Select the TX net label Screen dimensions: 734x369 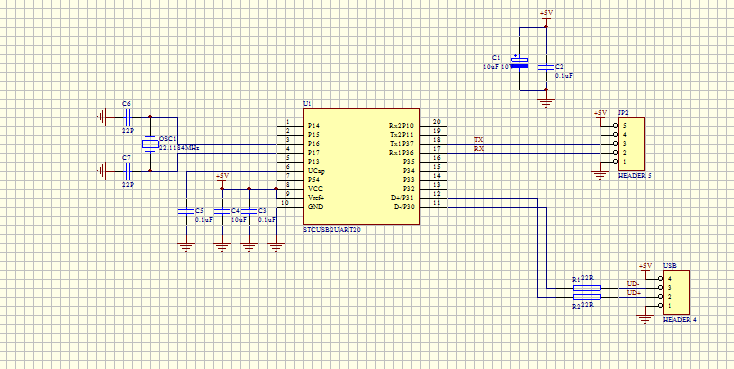pyautogui.click(x=479, y=140)
